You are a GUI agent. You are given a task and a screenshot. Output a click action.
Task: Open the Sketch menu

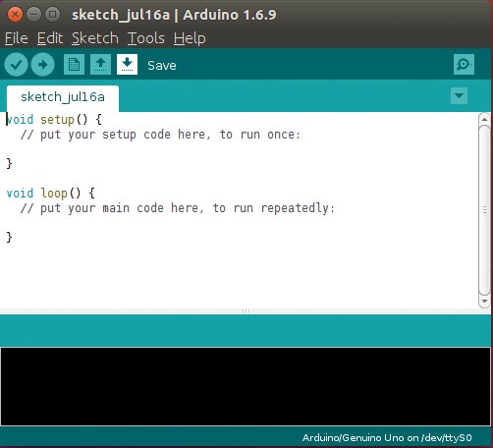point(95,38)
